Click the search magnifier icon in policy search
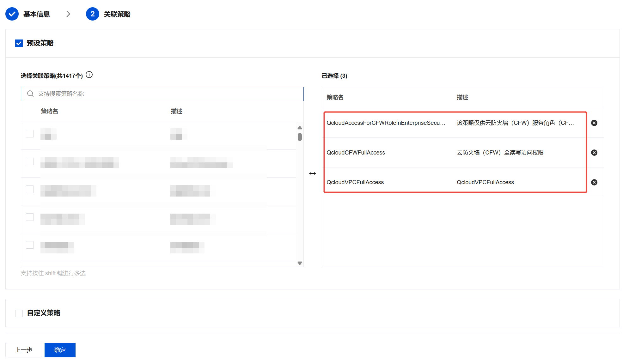 (30, 94)
